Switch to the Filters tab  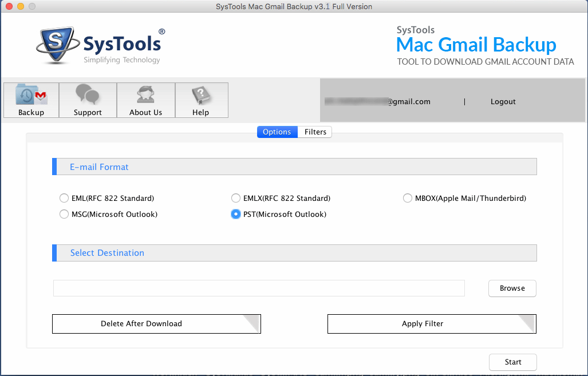click(315, 132)
